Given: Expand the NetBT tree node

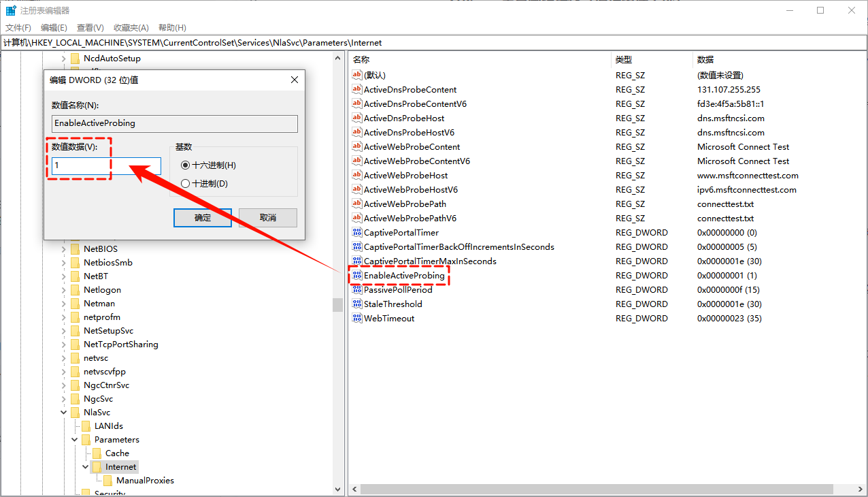Looking at the screenshot, I should (64, 276).
